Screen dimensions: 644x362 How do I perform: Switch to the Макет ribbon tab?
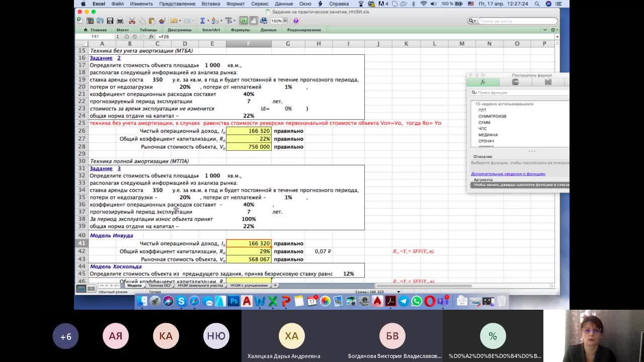(123, 30)
